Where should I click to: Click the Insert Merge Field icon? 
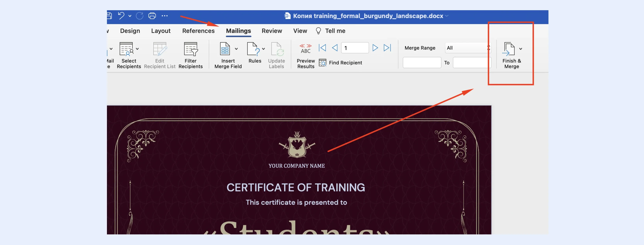(x=225, y=49)
